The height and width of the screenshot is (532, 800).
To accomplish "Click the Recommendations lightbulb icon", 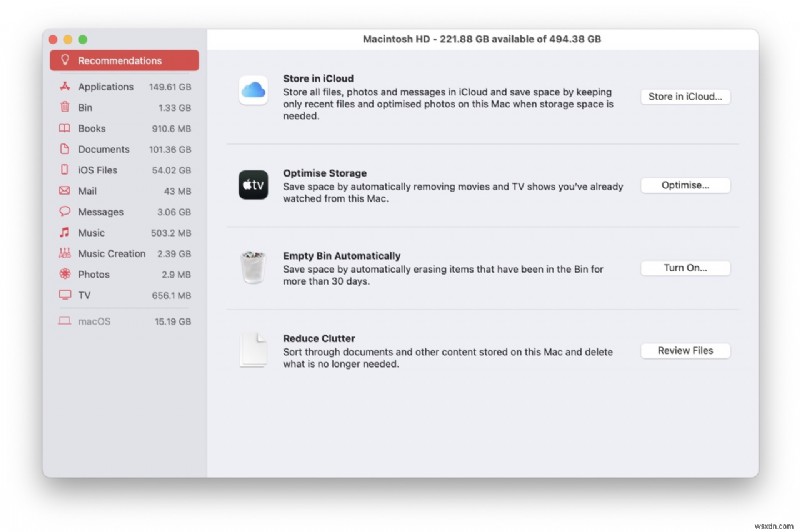I will click(x=65, y=60).
